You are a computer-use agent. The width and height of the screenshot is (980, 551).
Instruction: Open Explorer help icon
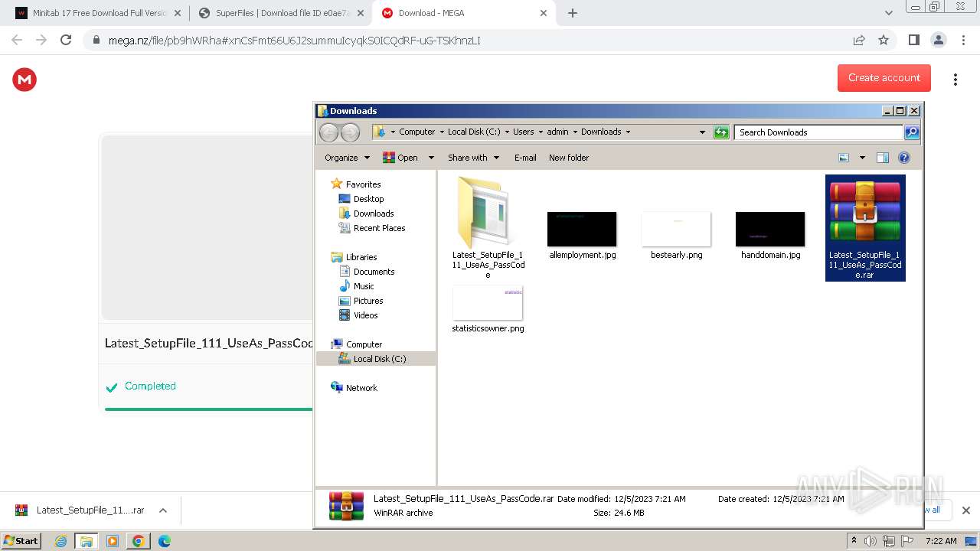tap(903, 158)
